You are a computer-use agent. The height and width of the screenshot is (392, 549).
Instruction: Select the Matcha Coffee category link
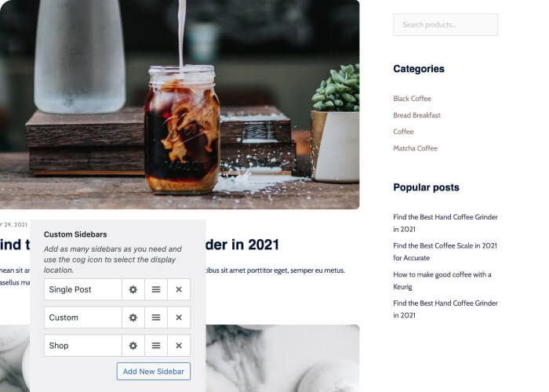click(x=415, y=148)
